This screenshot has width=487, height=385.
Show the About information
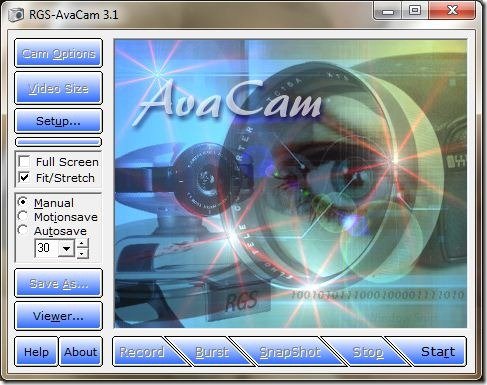coord(81,352)
